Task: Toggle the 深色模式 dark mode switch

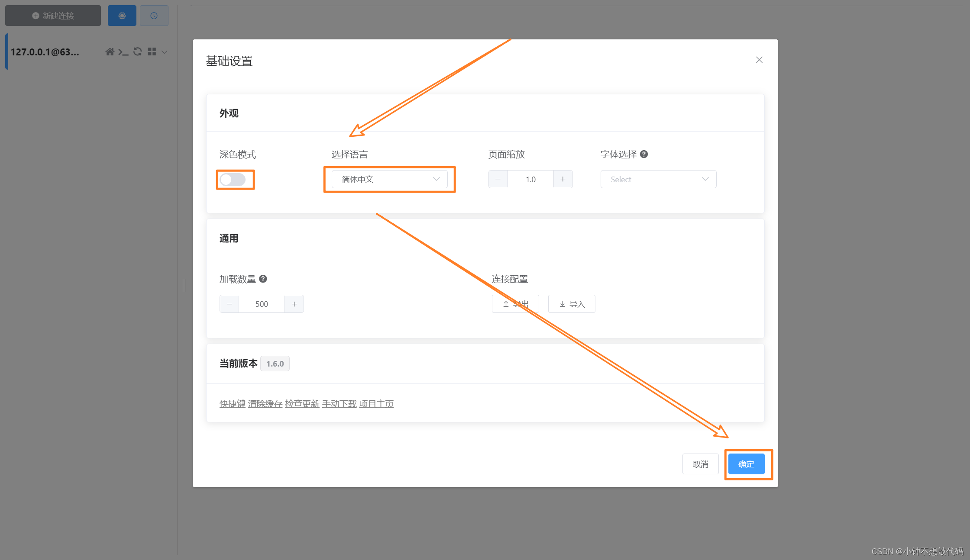Action: pos(233,179)
